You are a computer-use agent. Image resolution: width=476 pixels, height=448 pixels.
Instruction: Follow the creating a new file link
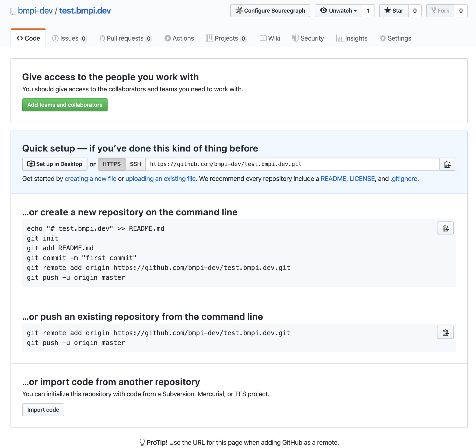tap(91, 179)
